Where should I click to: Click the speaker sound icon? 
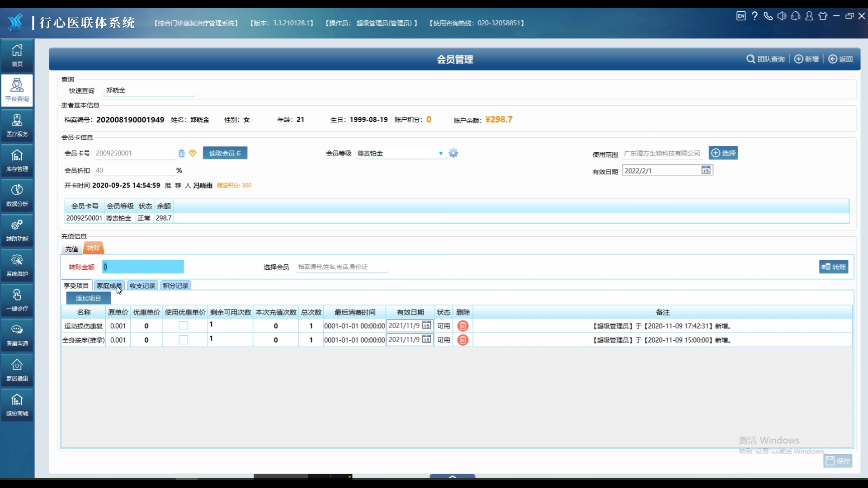coord(782,16)
